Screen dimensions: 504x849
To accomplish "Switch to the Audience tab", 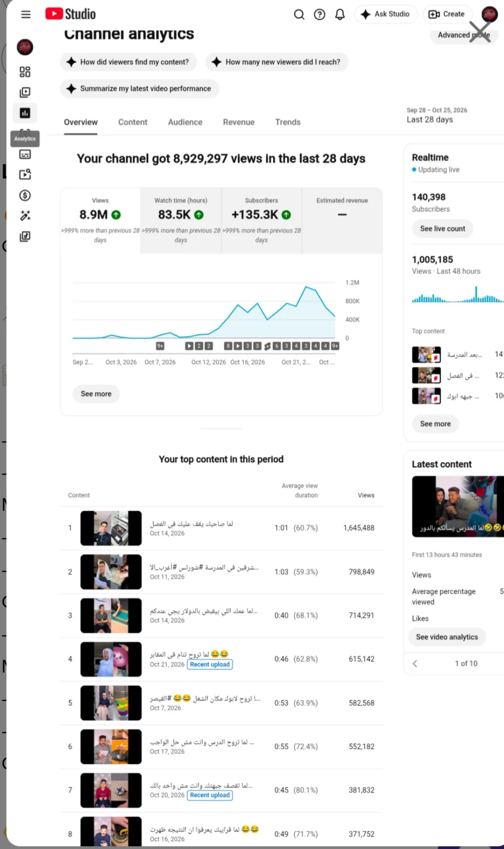I will [x=185, y=122].
